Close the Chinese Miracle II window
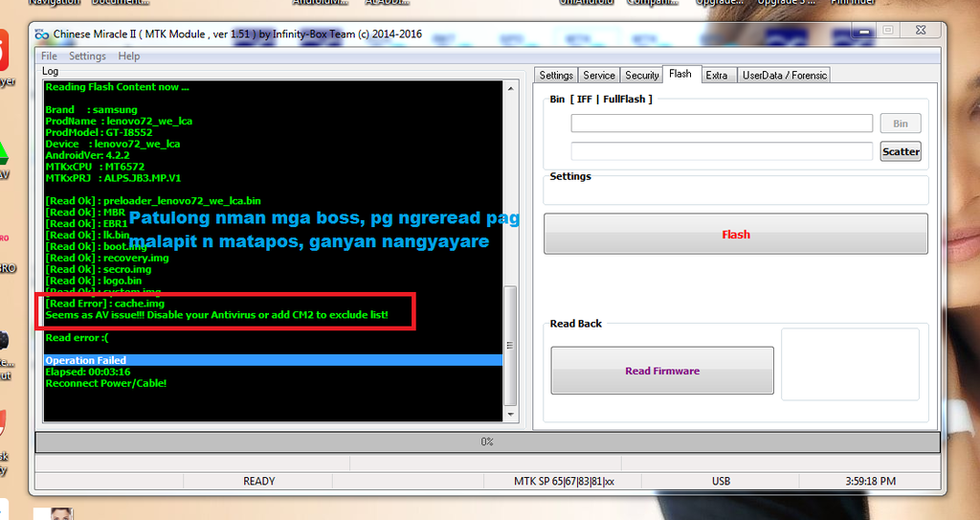Screen dimensions: 980x520 [x=921, y=30]
